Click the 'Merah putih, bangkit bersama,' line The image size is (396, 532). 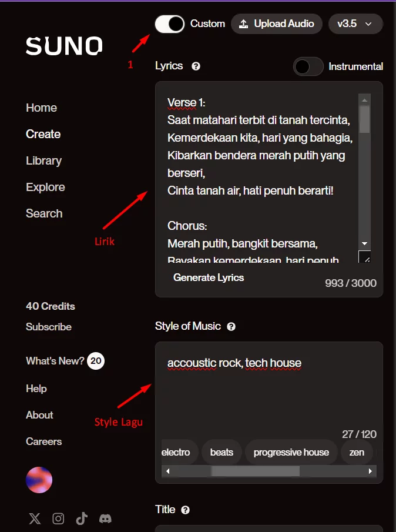pyautogui.click(x=243, y=243)
